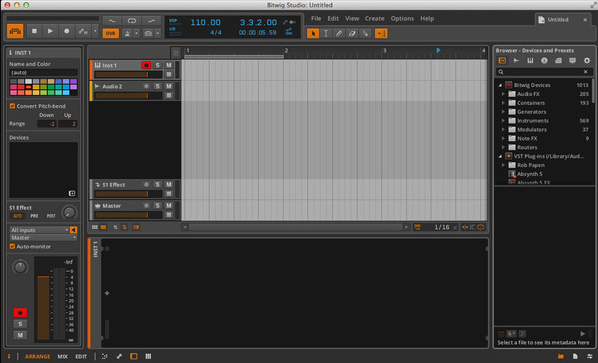Switch to EDIT view

point(81,357)
